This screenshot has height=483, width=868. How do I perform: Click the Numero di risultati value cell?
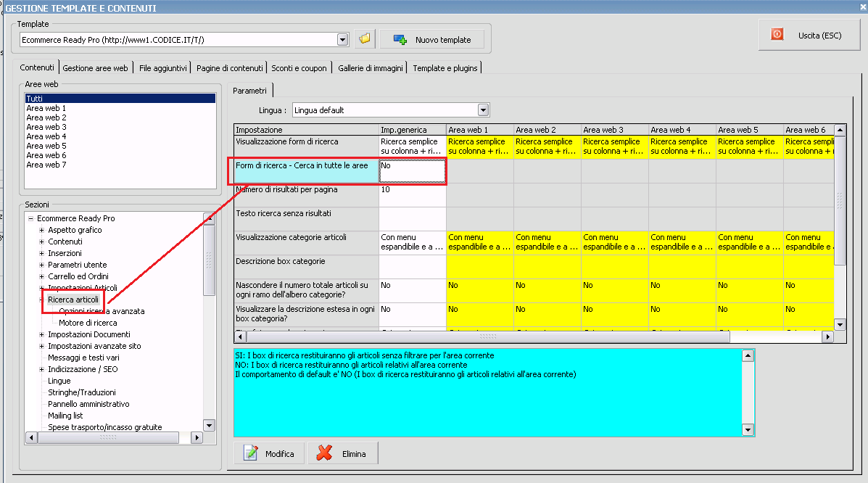[x=411, y=190]
